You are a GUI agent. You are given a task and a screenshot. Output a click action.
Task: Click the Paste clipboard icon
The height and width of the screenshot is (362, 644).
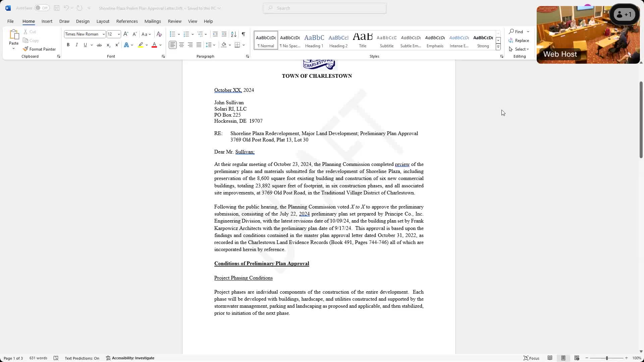coord(14,35)
